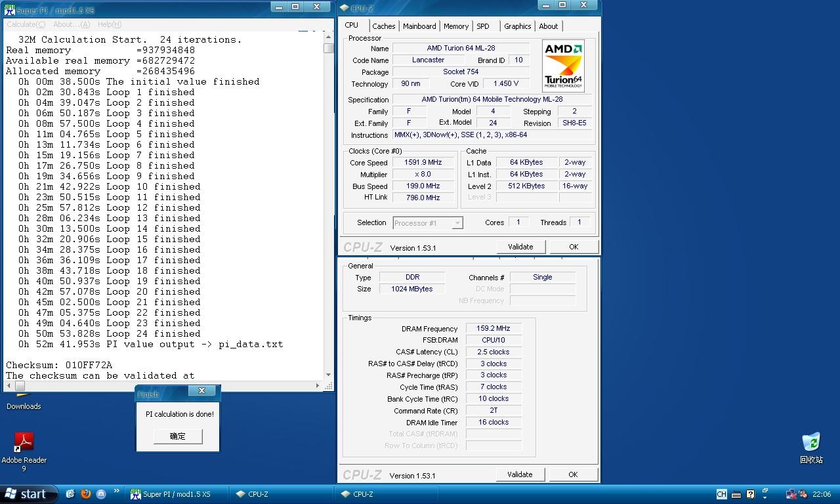Image resolution: width=840 pixels, height=504 pixels.
Task: Close the Finish dialog with X
Action: coord(202,390)
